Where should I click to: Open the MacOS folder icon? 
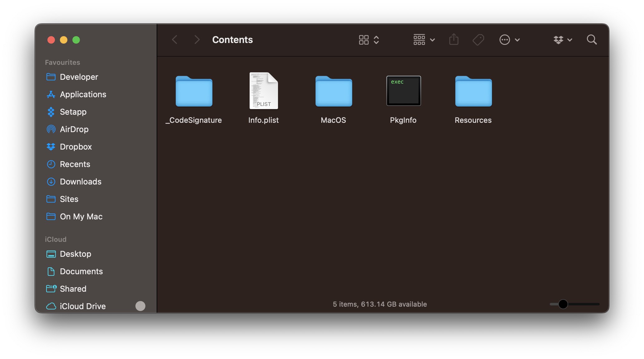click(x=334, y=91)
